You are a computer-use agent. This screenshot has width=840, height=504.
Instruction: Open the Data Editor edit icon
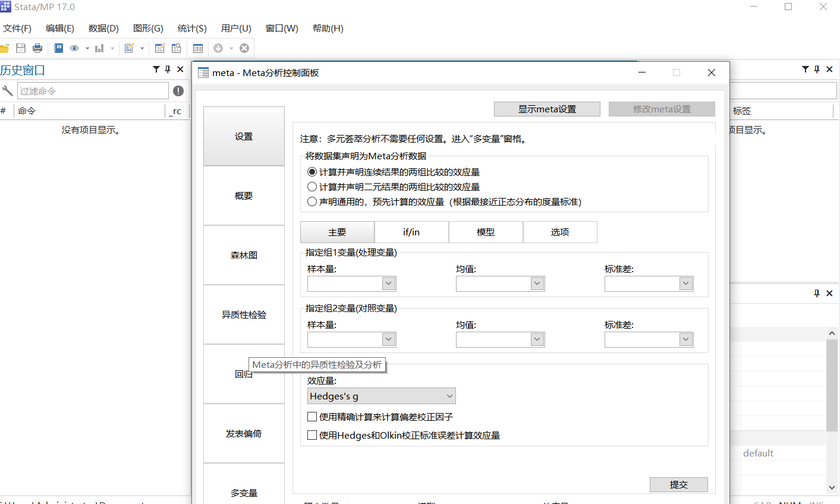160,48
